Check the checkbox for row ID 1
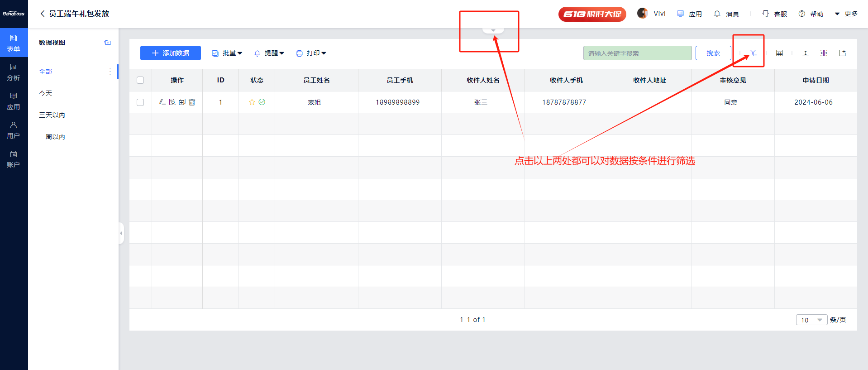This screenshot has height=370, width=868. [140, 102]
